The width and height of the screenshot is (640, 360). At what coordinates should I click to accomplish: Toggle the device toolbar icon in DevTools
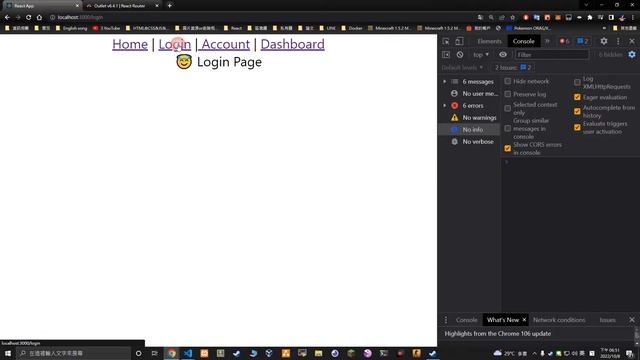459,41
